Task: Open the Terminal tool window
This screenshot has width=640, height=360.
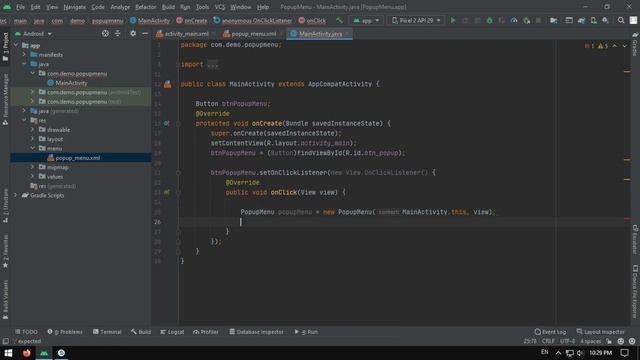Action: 107,332
